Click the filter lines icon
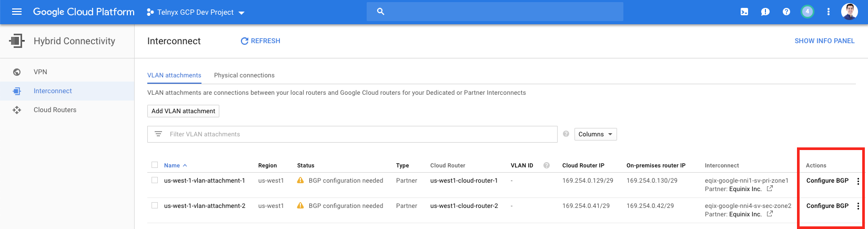The height and width of the screenshot is (229, 868). point(158,134)
